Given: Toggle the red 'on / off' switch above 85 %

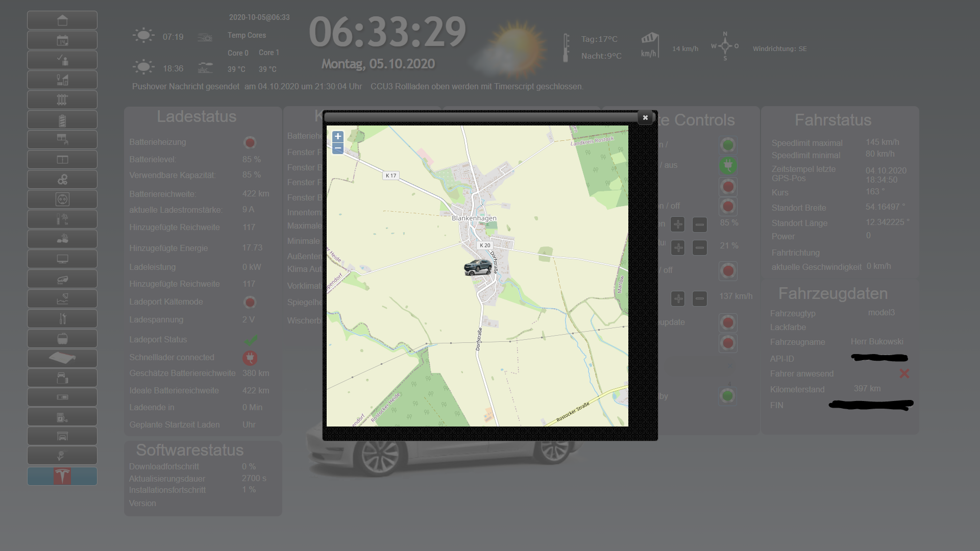Looking at the screenshot, I should pos(728,206).
